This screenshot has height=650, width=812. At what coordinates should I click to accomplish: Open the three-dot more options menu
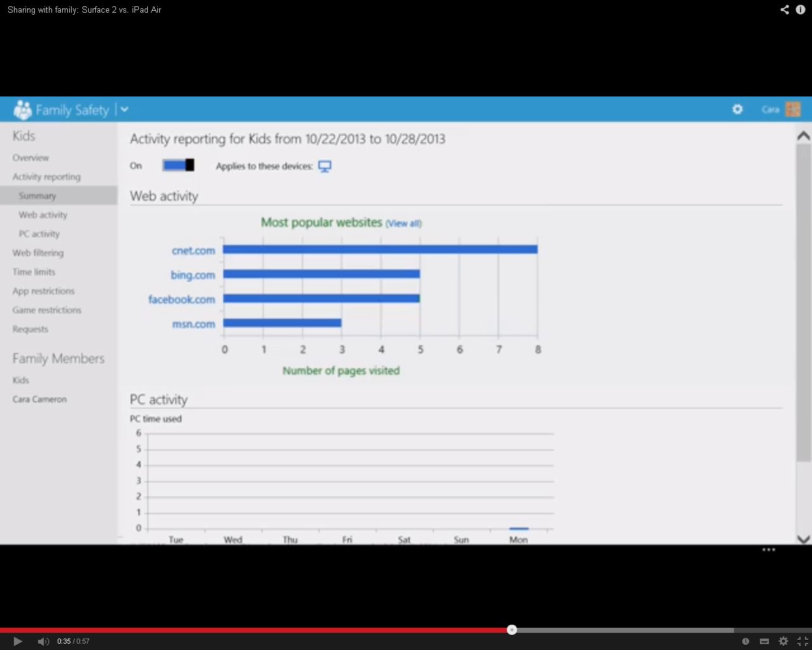coord(769,550)
